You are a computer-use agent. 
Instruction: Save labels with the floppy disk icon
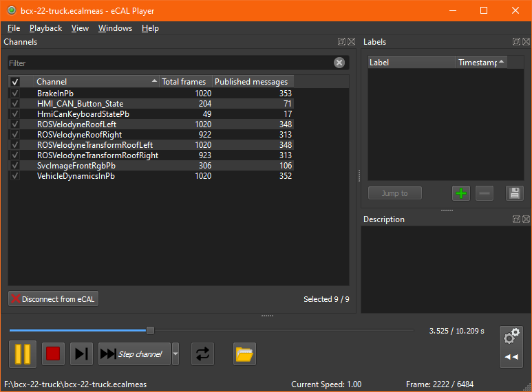coord(515,193)
